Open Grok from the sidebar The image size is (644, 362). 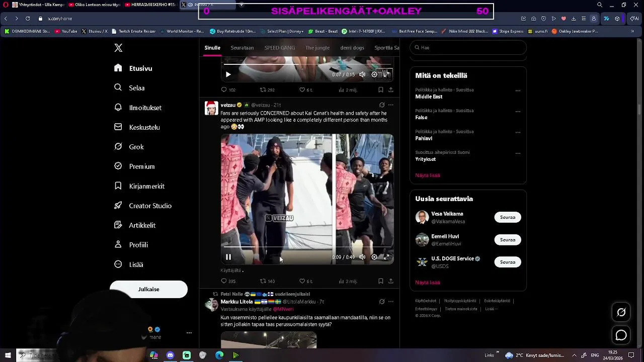coord(129,147)
